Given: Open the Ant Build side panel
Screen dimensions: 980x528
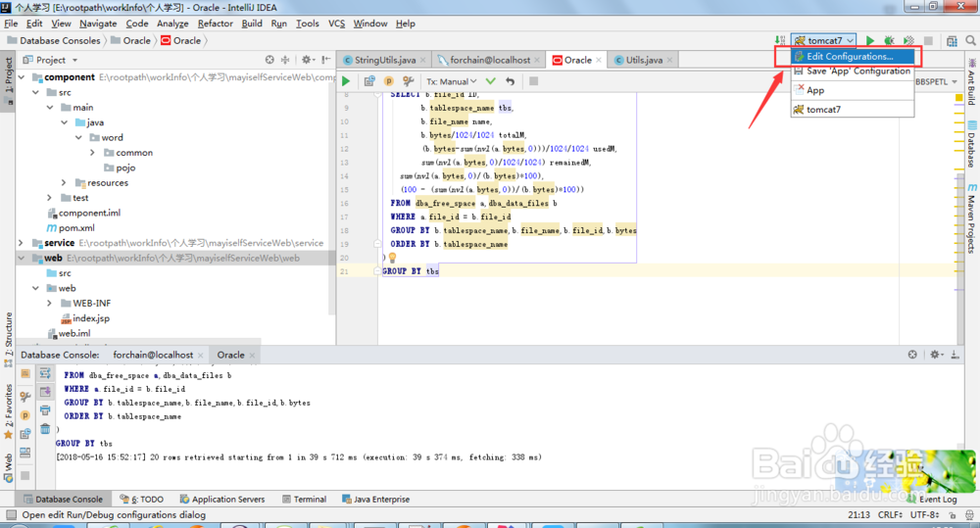Looking at the screenshot, I should (x=972, y=82).
